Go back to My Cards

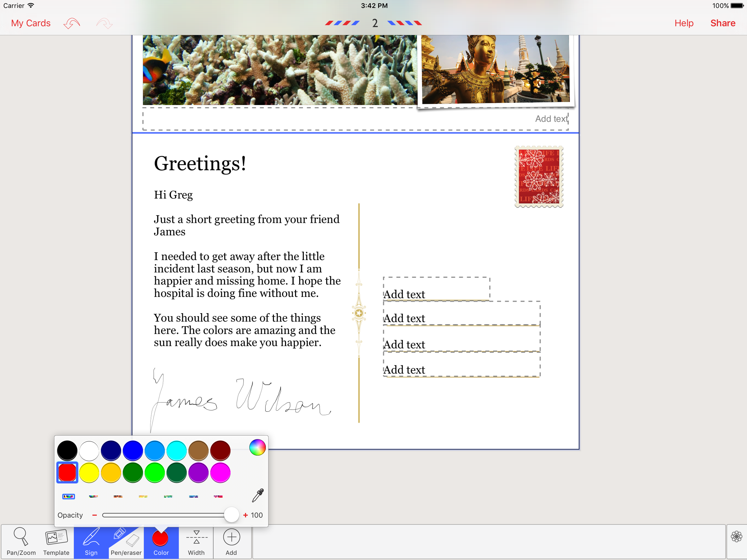coord(31,23)
